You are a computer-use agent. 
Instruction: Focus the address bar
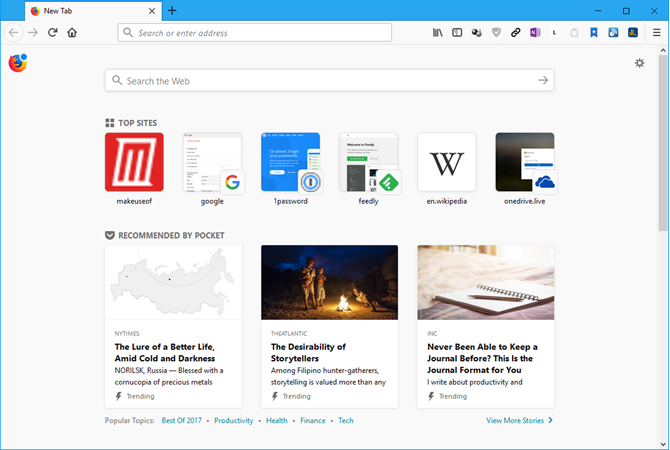(255, 33)
